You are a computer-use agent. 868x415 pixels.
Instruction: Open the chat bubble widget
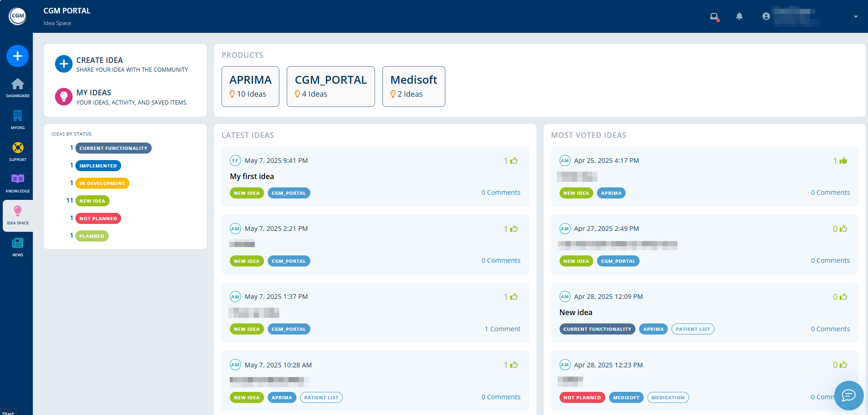coord(849,395)
